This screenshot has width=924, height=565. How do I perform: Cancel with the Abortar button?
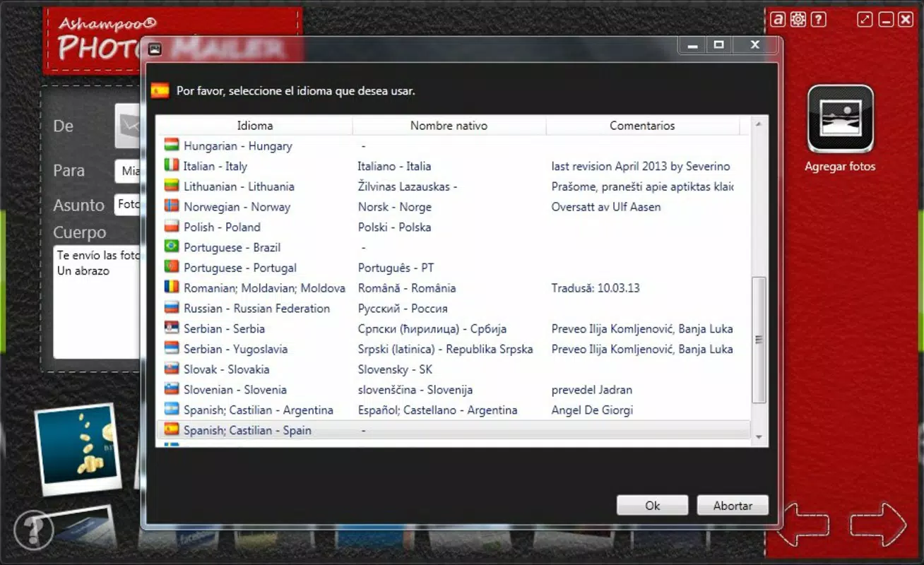point(733,506)
